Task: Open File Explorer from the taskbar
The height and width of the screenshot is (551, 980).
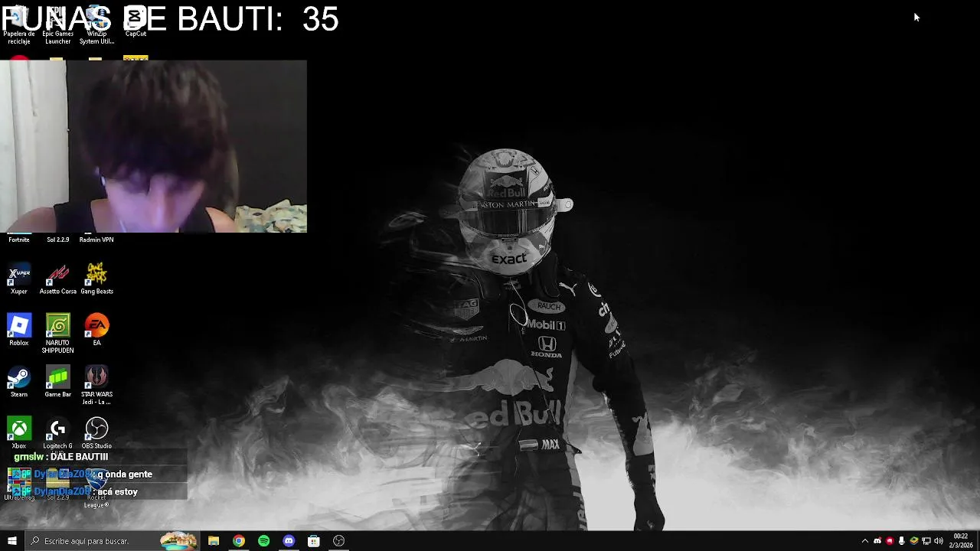Action: point(214,541)
